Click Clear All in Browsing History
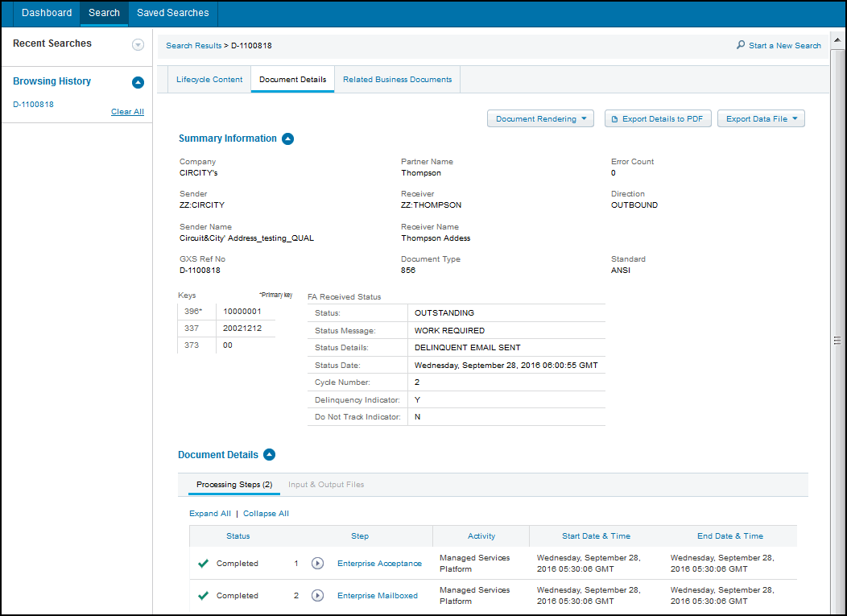847x616 pixels. [127, 112]
